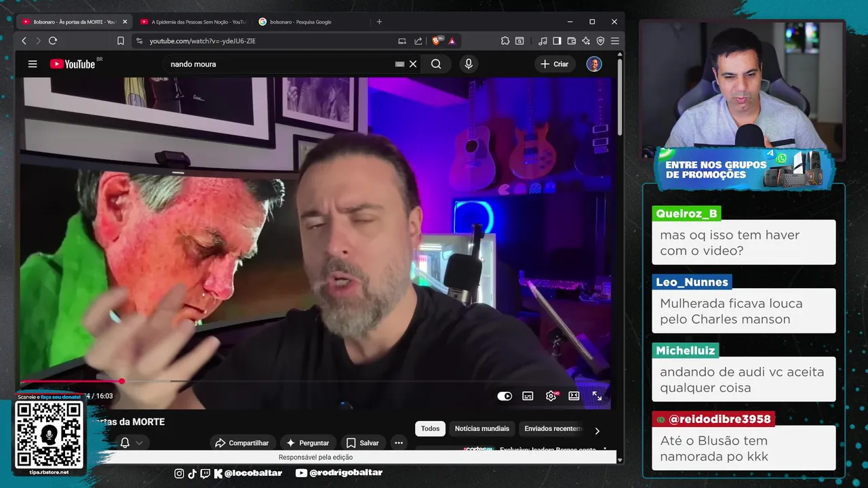The height and width of the screenshot is (488, 868).
Task: Go forward with the browser forward arrow
Action: [38, 41]
